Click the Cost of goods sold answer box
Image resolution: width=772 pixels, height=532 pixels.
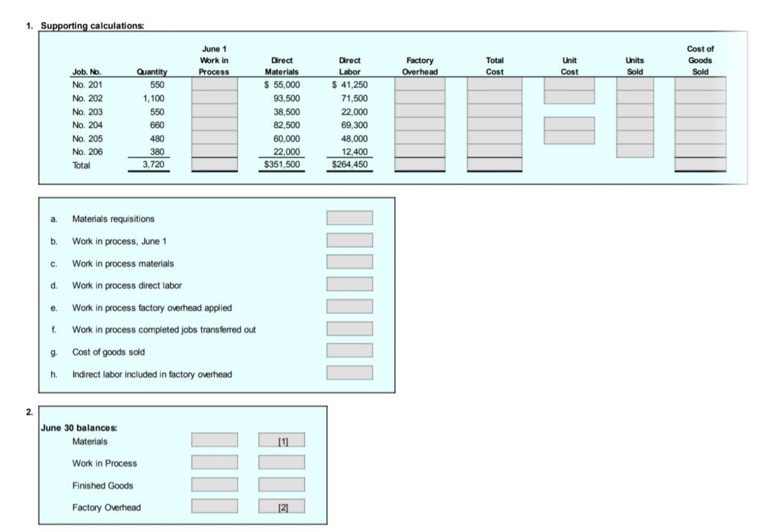[349, 350]
